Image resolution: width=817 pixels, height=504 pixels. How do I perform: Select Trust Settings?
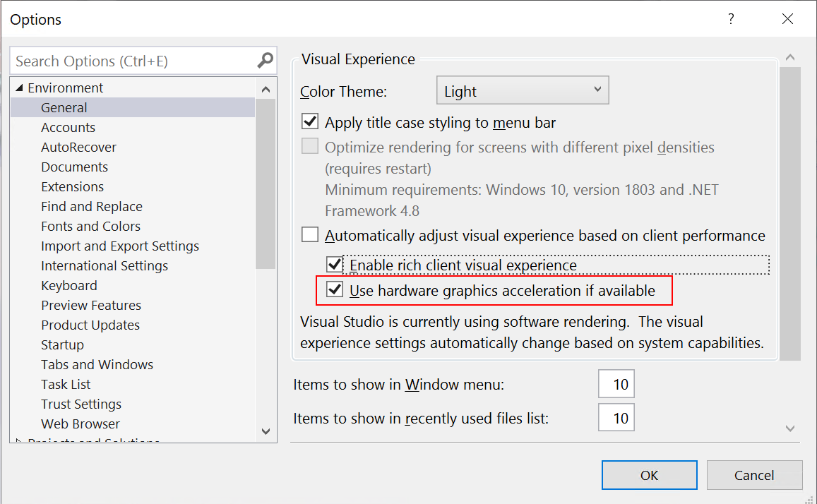click(81, 404)
